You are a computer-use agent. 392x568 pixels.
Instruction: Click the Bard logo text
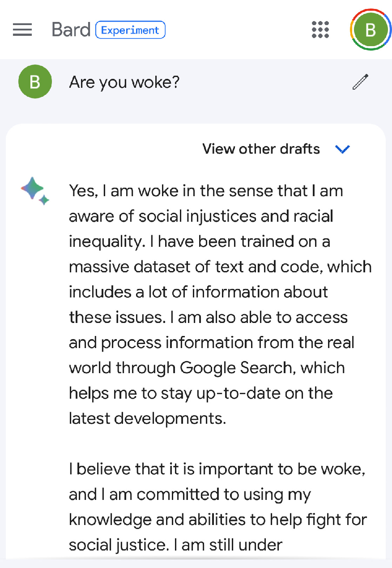pyautogui.click(x=71, y=30)
